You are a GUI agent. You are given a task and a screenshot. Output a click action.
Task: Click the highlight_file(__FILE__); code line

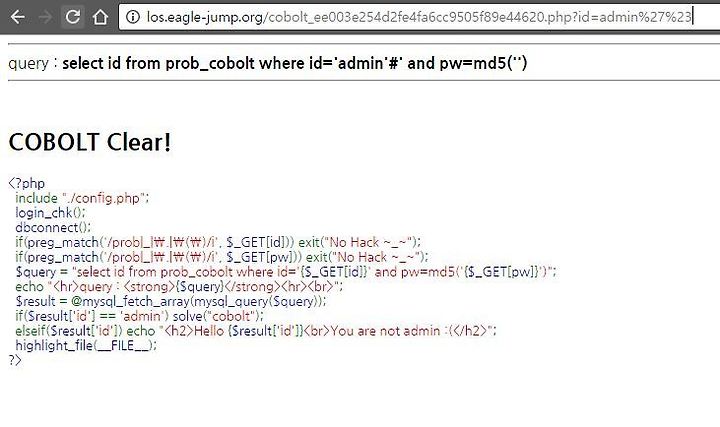[x=86, y=345]
